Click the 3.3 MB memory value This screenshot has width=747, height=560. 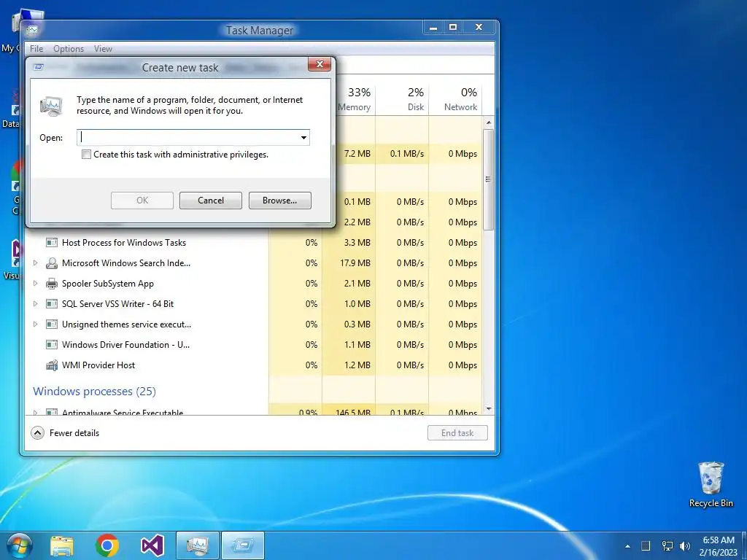click(x=357, y=242)
